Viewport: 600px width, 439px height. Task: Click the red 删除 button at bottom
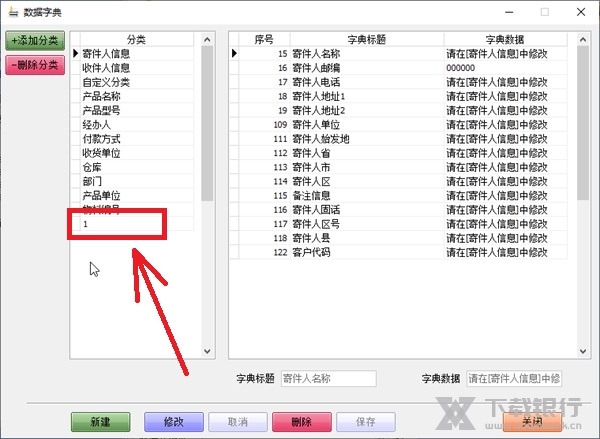pos(302,422)
